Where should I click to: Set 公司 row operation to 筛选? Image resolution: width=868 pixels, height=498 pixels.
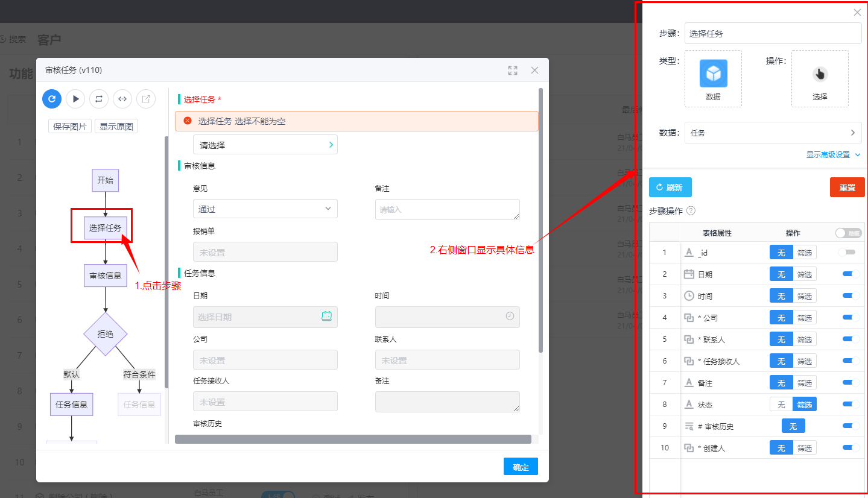(805, 318)
